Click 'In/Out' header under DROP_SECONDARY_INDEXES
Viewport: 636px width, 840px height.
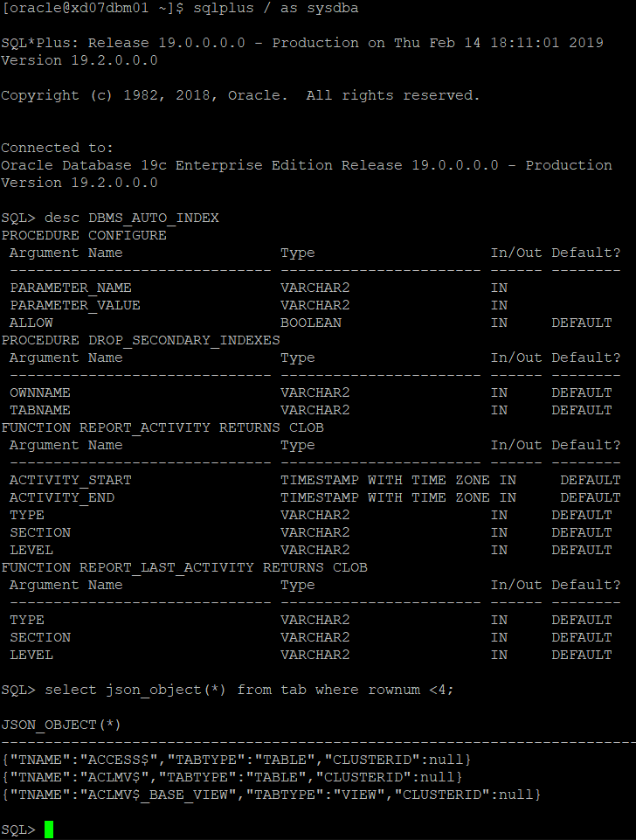click(x=516, y=358)
